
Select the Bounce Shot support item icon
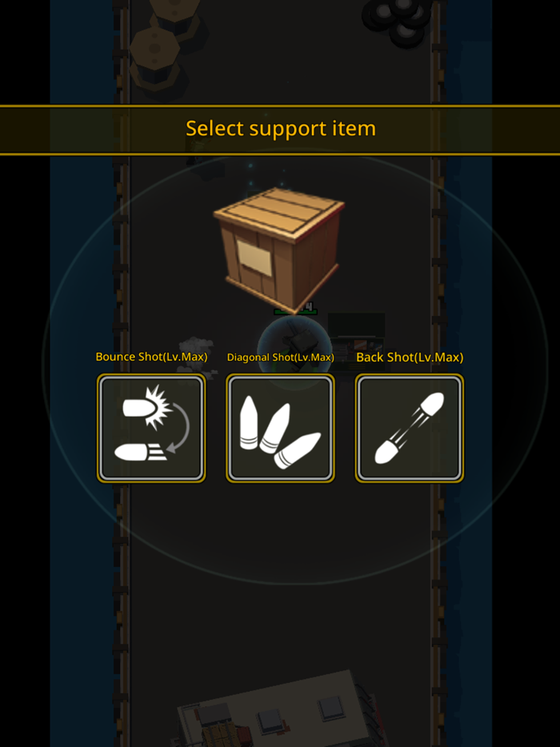coord(151,428)
